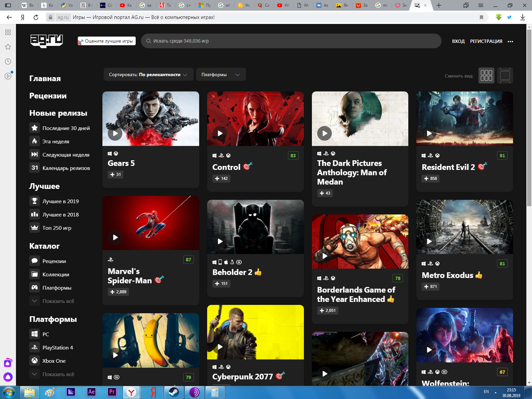532x399 pixels.
Task: Add Resident Evil 2 with the +858 button
Action: coord(431,179)
